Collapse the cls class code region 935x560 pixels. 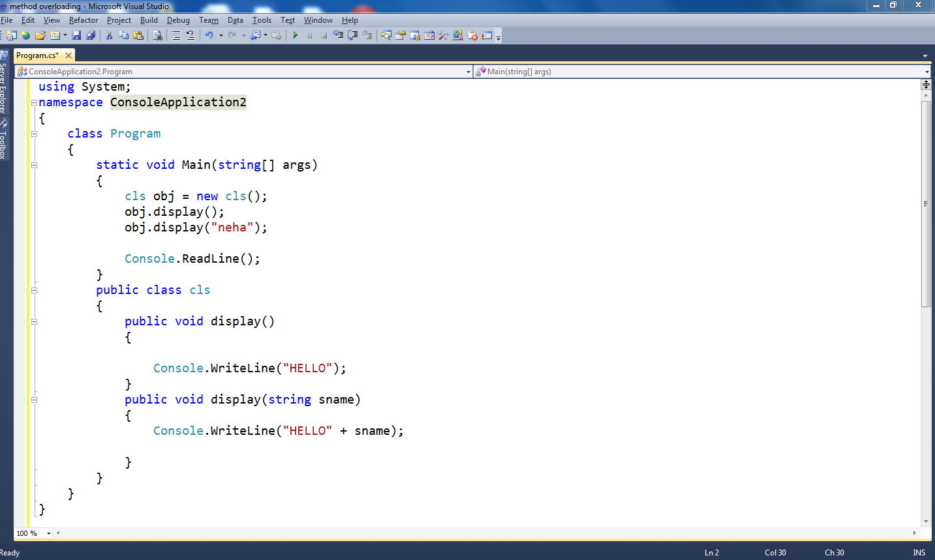tap(33, 289)
